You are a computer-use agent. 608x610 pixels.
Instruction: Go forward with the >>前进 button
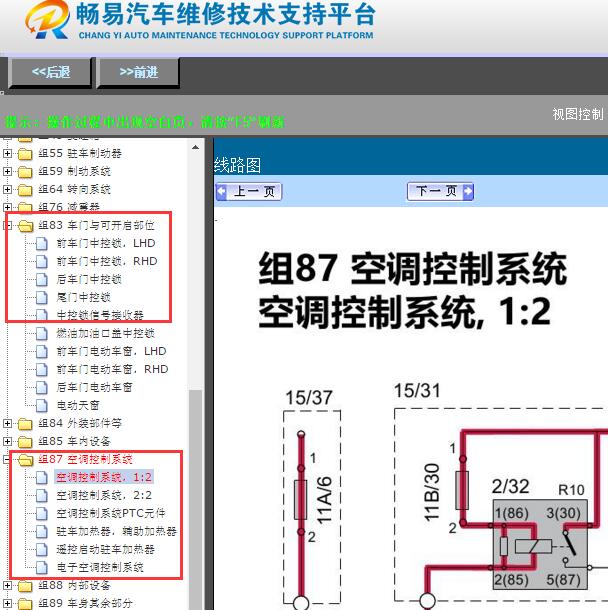click(138, 72)
